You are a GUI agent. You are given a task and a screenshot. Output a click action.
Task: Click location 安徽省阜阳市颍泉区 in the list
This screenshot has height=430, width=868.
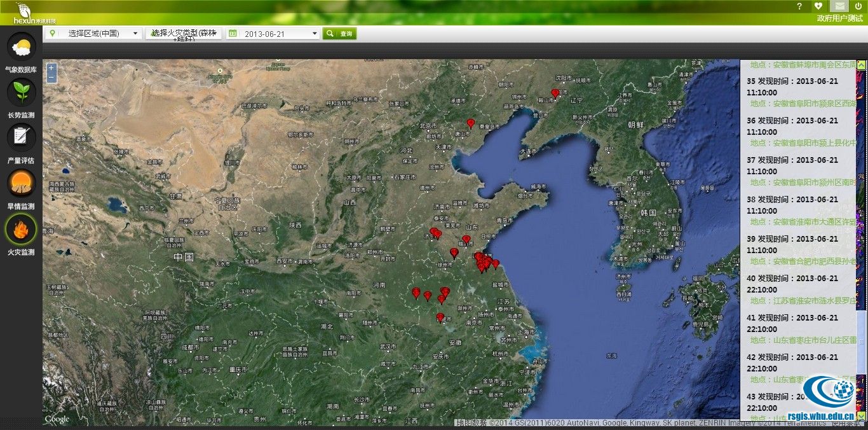[803, 104]
